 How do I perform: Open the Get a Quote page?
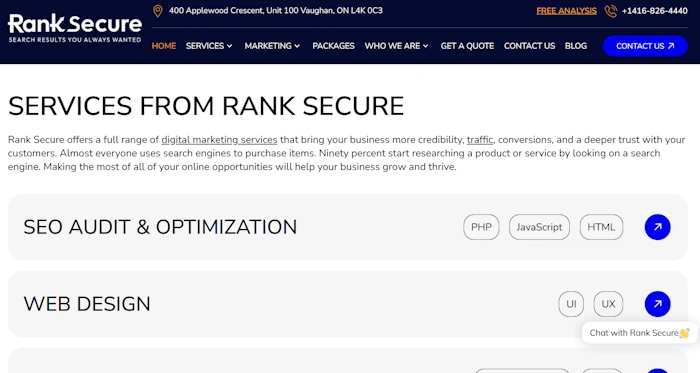467,46
